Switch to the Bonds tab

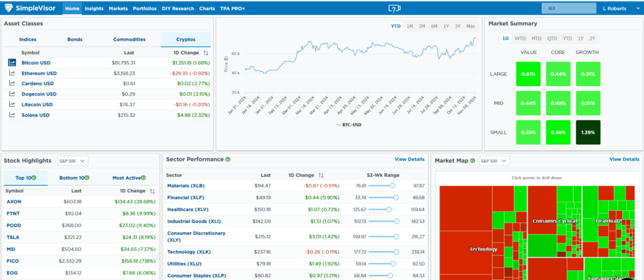pyautogui.click(x=75, y=40)
